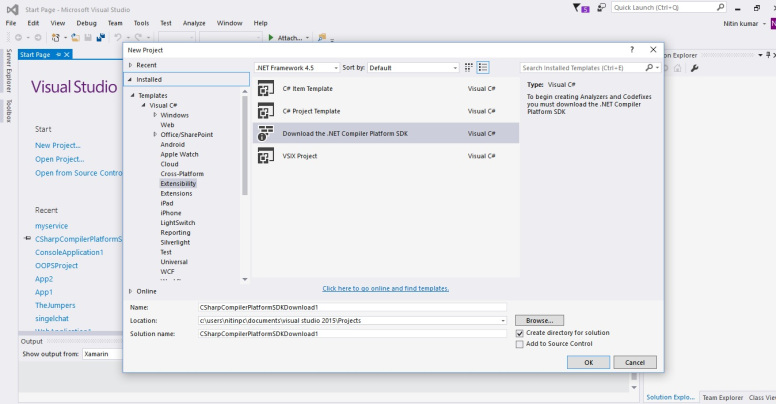
Task: Click the template tree vertical scrollbar
Action: click(x=244, y=145)
